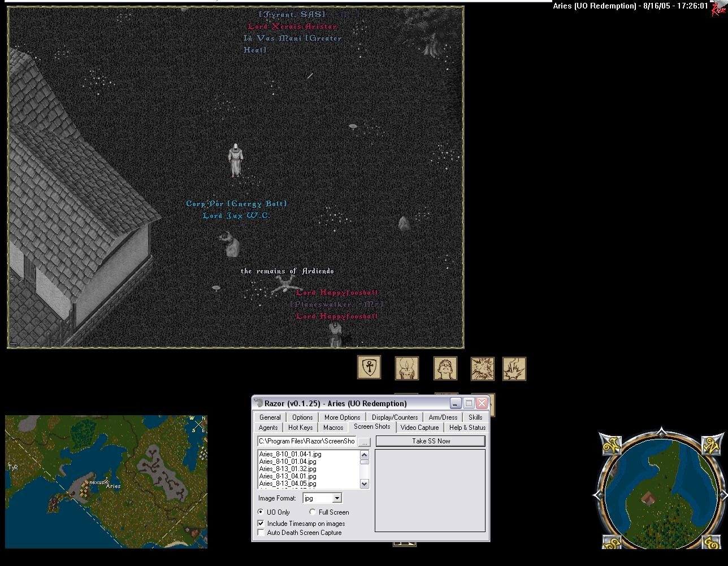Select Aries_8-13_01.32.jpg in the list
The height and width of the screenshot is (566, 728).
[288, 469]
